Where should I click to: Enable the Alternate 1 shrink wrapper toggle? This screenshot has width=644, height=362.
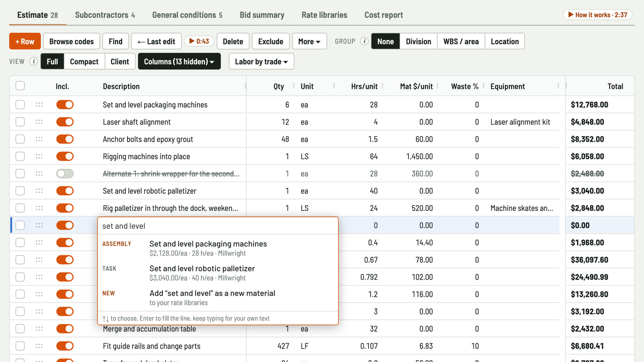coord(65,173)
